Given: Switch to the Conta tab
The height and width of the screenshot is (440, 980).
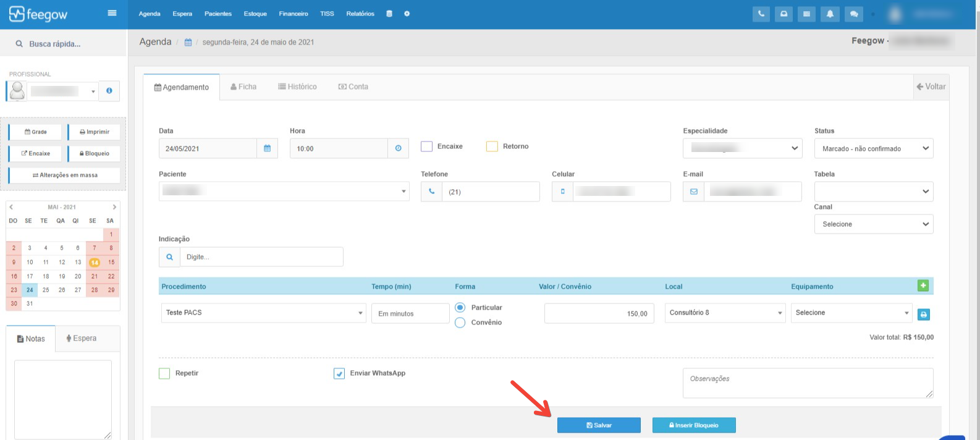Looking at the screenshot, I should pyautogui.click(x=353, y=87).
